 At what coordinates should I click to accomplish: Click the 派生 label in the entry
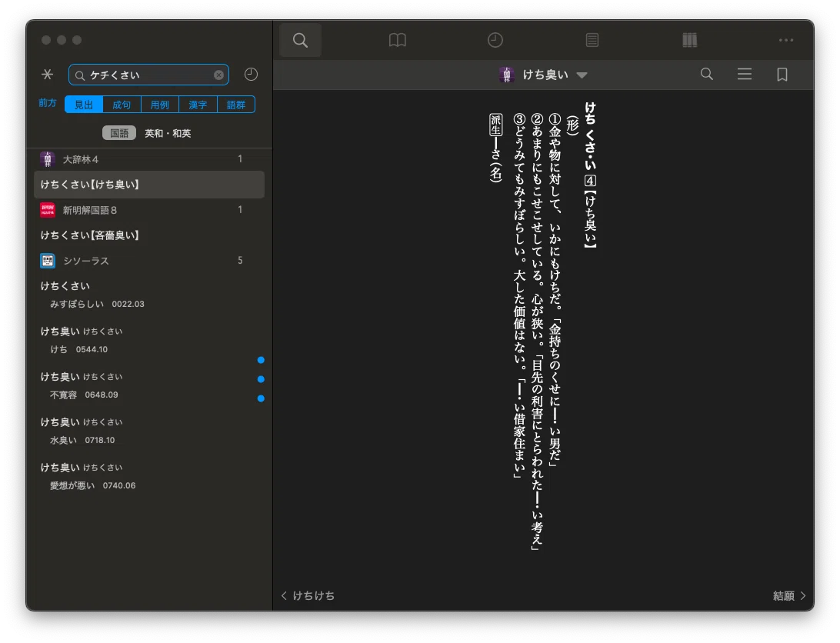tap(495, 125)
